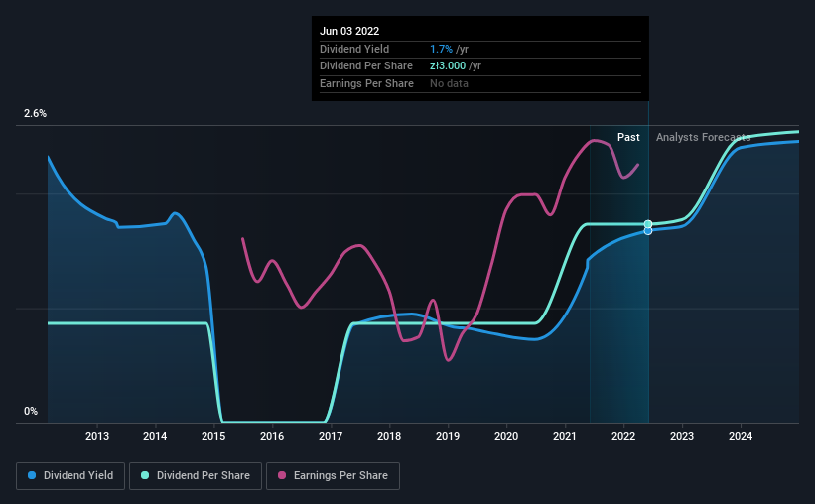815x504 pixels.
Task: Click the 2.6% y-axis label
Action: (35, 114)
